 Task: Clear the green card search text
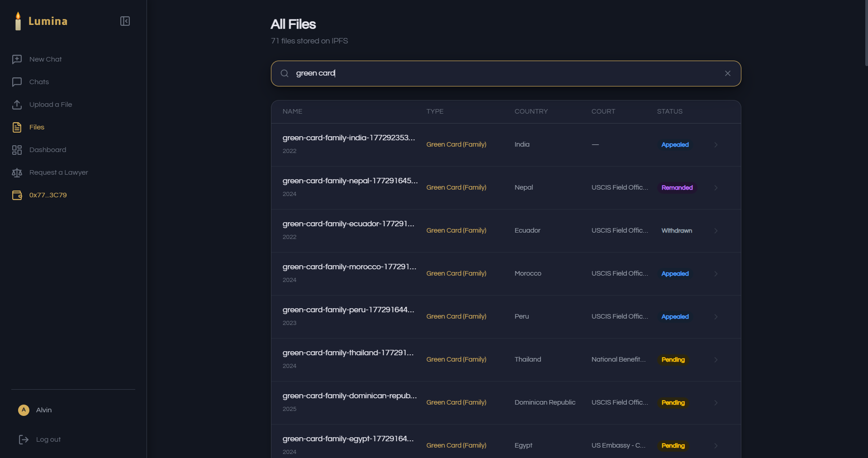tap(727, 73)
